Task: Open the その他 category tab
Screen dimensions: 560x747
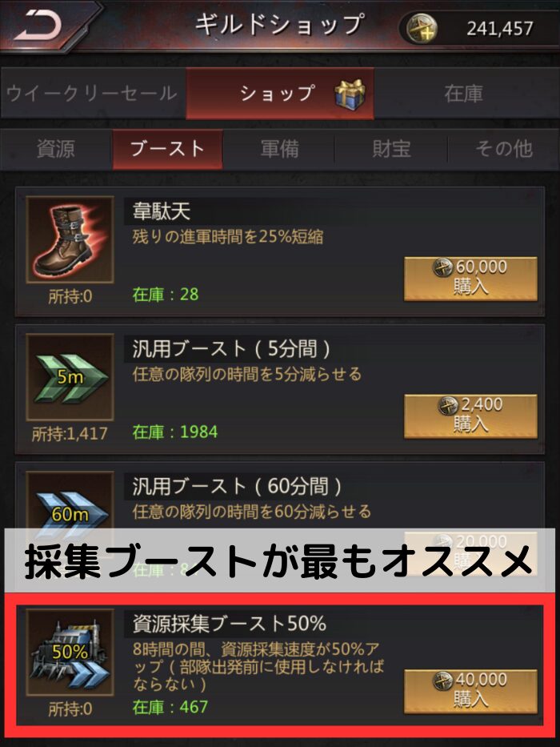Action: coord(504,149)
